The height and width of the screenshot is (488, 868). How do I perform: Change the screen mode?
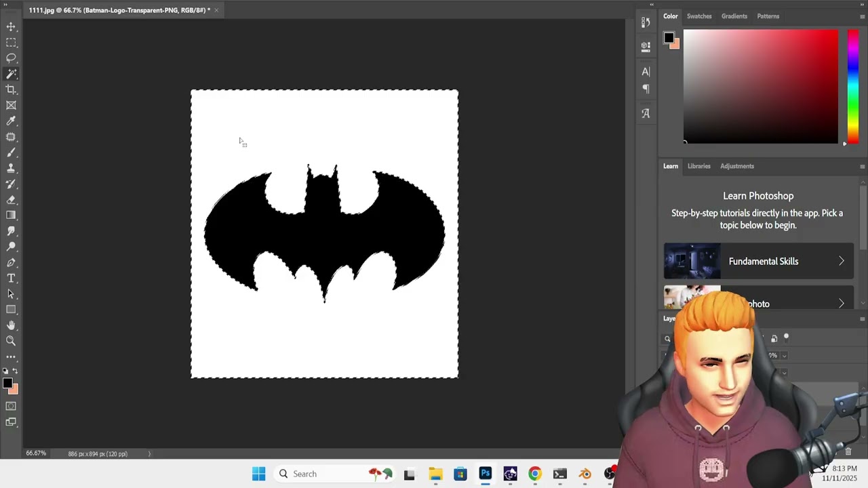click(x=11, y=422)
